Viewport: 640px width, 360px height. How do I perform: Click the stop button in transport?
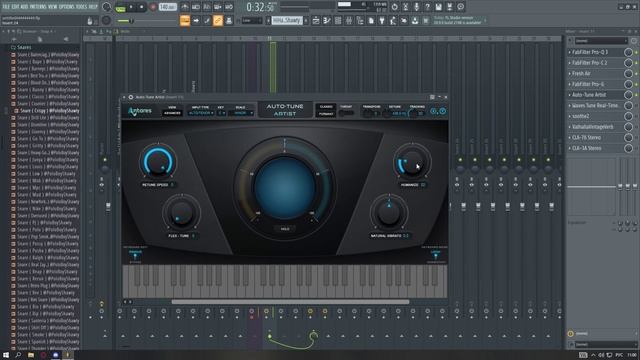(x=142, y=7)
